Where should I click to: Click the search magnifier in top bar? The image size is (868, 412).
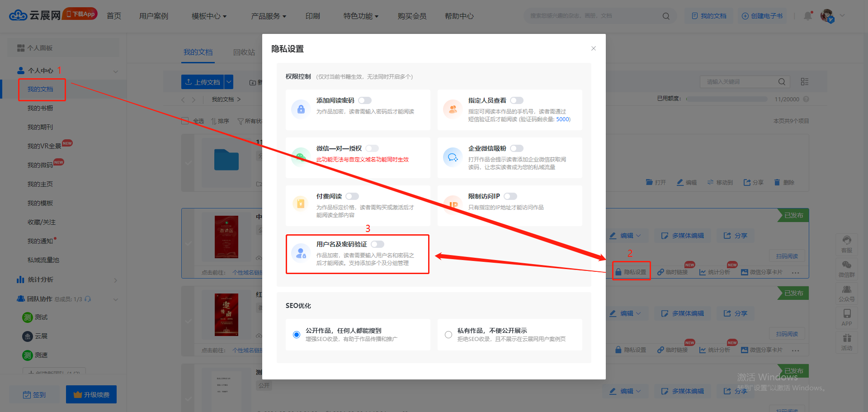(666, 16)
